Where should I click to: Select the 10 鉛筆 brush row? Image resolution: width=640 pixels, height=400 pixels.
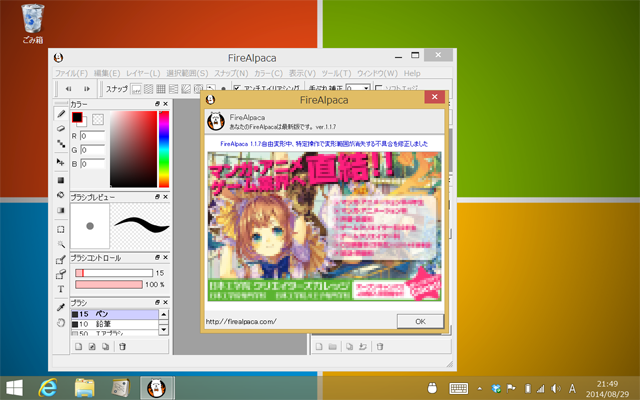[115, 324]
